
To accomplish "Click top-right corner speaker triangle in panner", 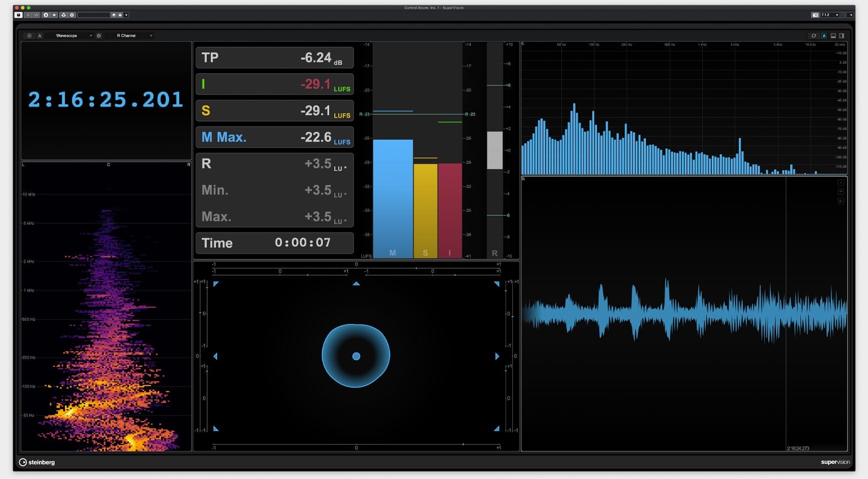I will (497, 284).
